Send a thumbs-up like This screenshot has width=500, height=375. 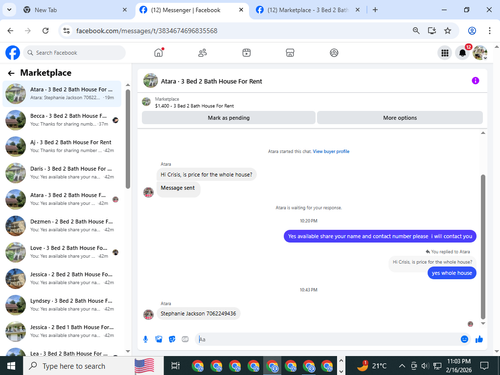pos(479,339)
